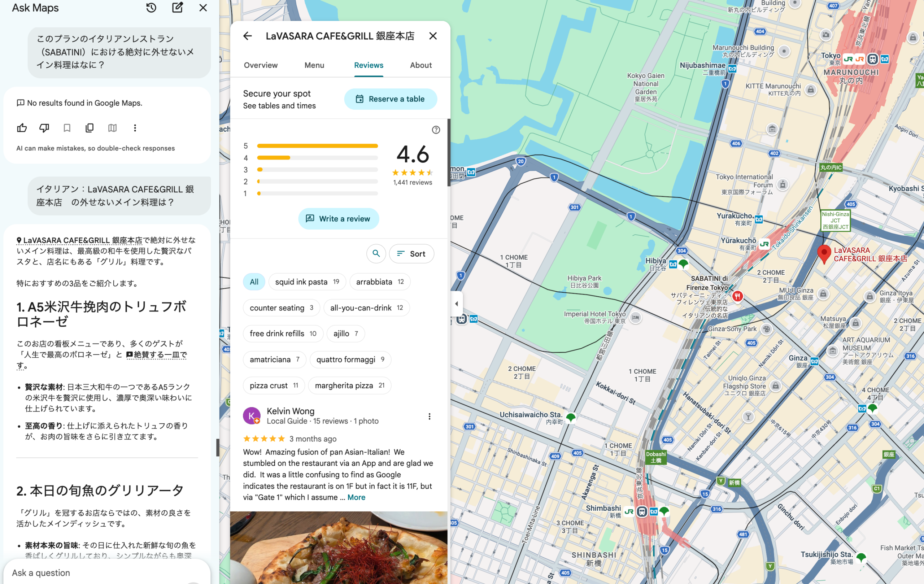Switch to the Menu tab
924x584 pixels.
click(314, 65)
